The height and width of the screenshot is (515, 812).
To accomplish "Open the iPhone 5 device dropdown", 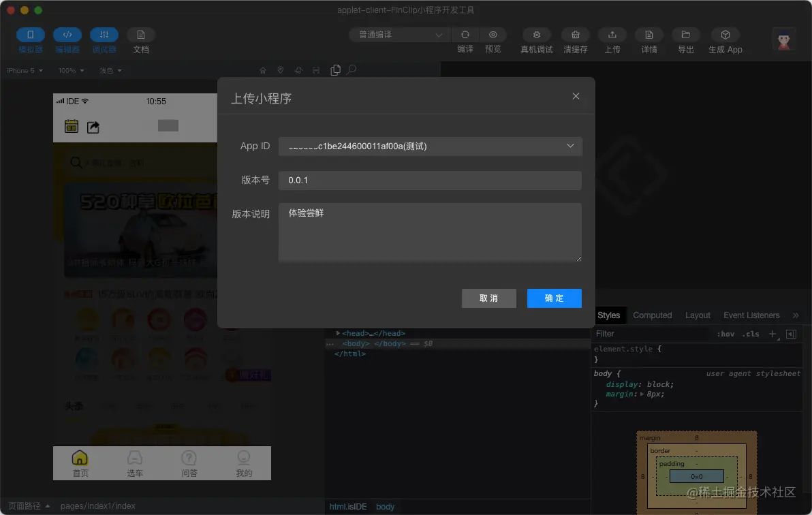I will point(25,71).
